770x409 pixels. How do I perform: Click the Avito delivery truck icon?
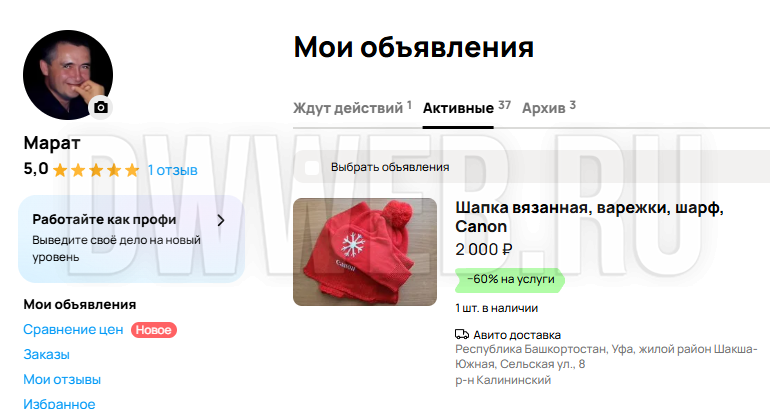click(x=462, y=335)
